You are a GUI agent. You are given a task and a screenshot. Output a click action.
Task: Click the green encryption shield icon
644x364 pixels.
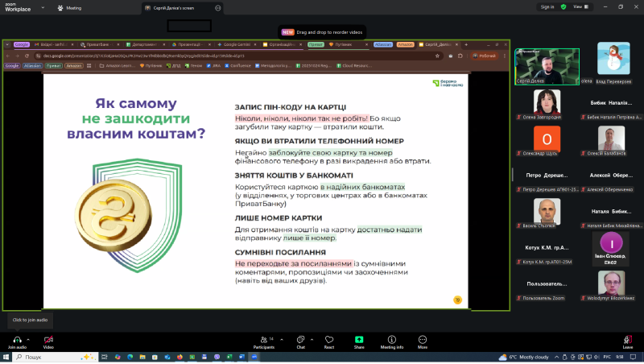(563, 6)
